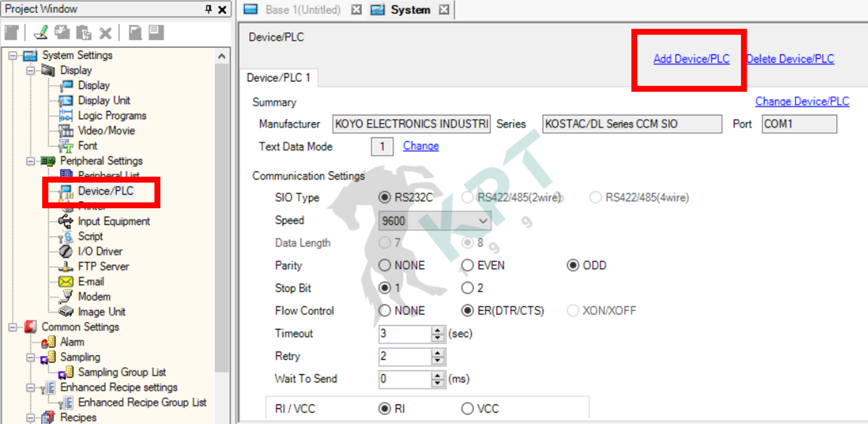Image resolution: width=868 pixels, height=424 pixels.
Task: Click the I/O Driver icon
Action: point(66,251)
